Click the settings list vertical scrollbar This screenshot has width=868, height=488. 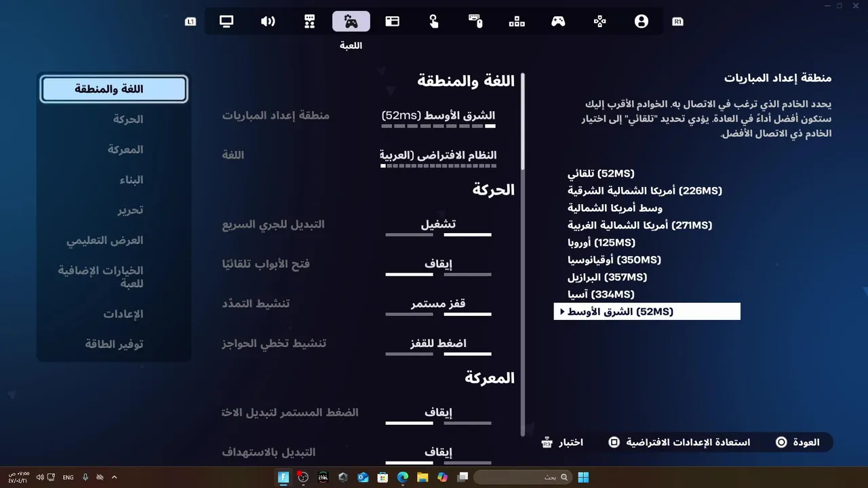coord(522,254)
